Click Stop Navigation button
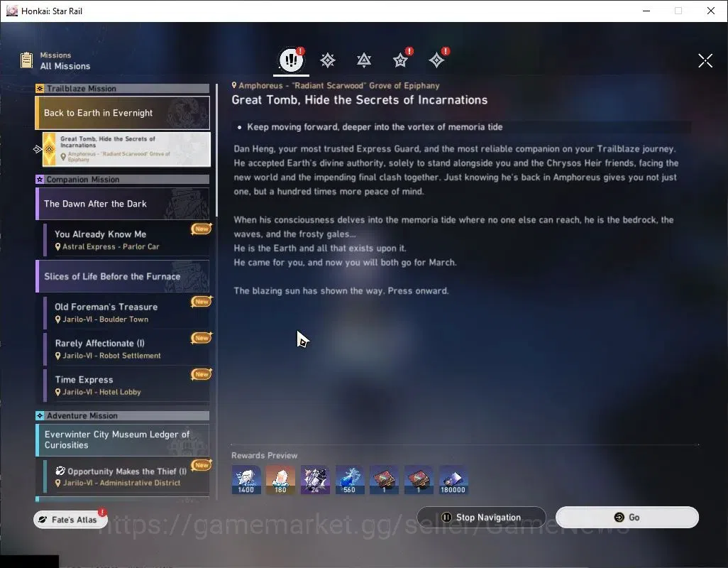The height and width of the screenshot is (568, 728). click(x=481, y=517)
